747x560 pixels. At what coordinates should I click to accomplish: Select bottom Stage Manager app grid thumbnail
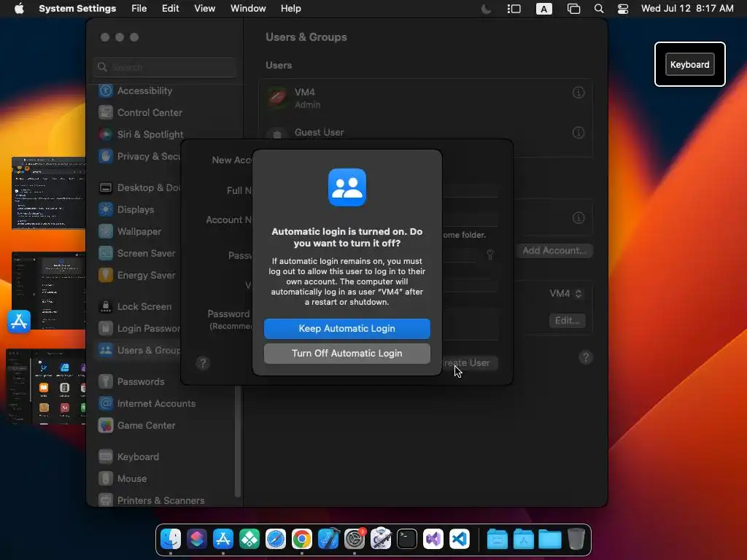(46, 386)
